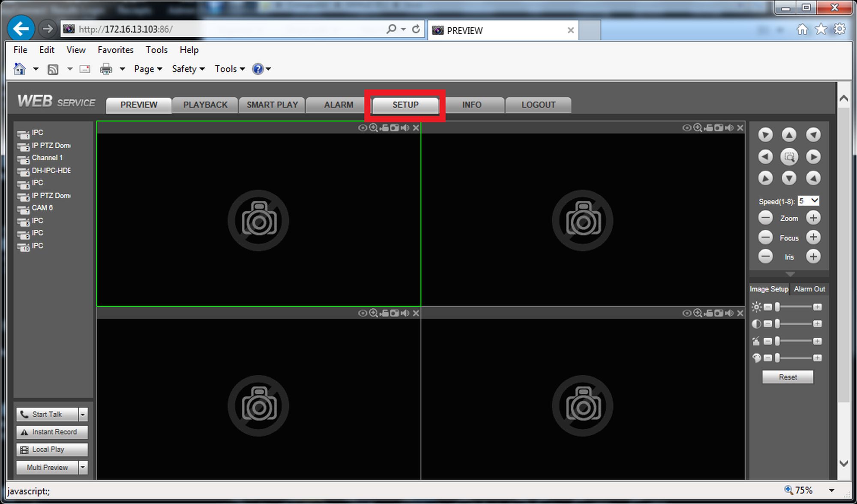Toggle the eye icon in top-left video pane

coord(363,128)
